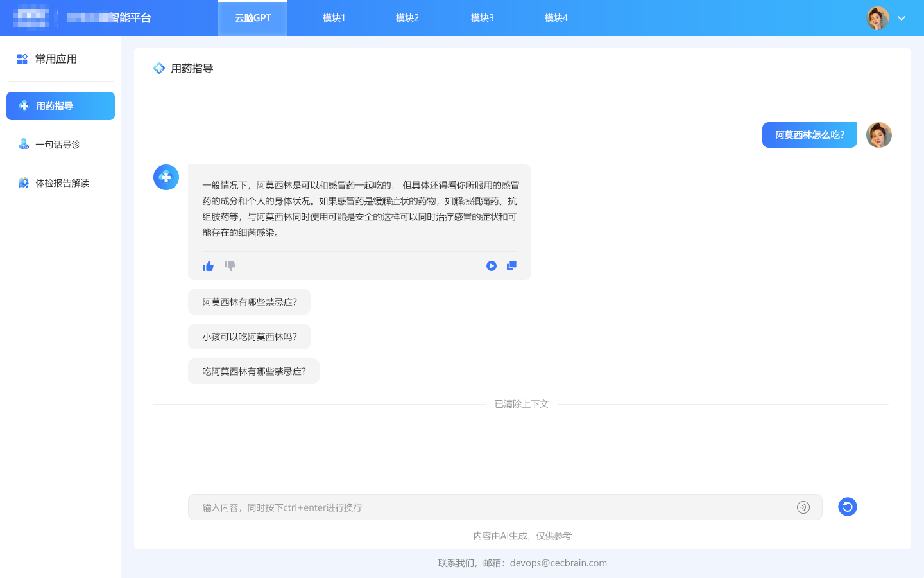Click the devops@cecbrain.com email link
924x578 pixels.
point(558,563)
